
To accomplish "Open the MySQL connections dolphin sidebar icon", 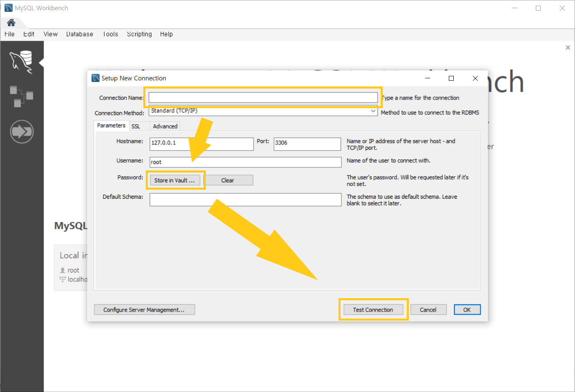I will 21,62.
